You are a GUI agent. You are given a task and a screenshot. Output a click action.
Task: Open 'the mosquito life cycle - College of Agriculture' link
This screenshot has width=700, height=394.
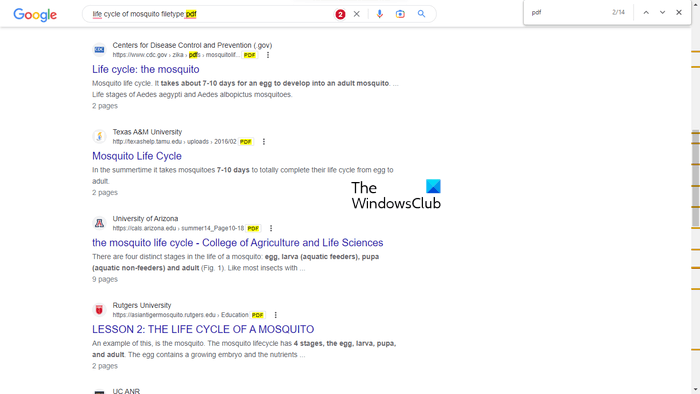tap(238, 242)
